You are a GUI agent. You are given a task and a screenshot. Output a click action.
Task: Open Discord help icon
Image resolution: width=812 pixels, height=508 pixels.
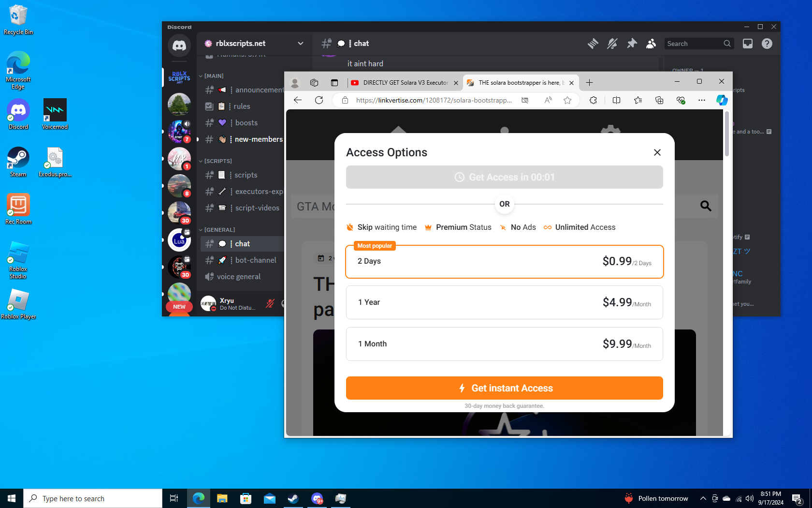click(x=767, y=44)
